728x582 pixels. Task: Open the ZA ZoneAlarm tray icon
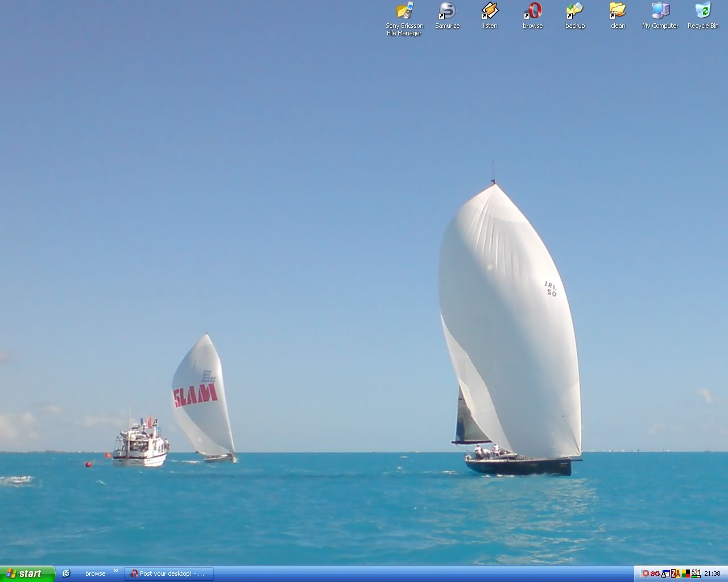pyautogui.click(x=676, y=573)
